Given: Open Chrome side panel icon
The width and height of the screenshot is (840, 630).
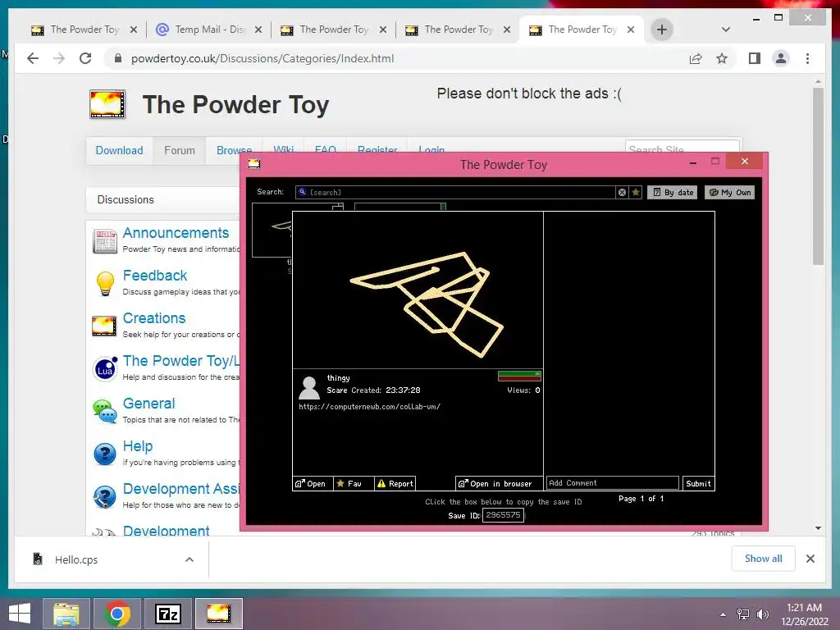Looking at the screenshot, I should click(755, 58).
